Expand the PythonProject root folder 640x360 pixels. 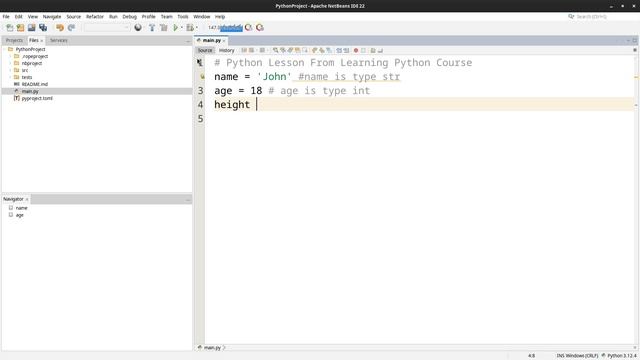click(5, 49)
